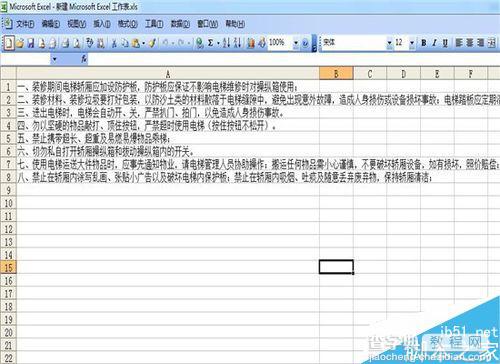Click the Permission icon in the toolbar
The image size is (500, 364).
click(42, 43)
